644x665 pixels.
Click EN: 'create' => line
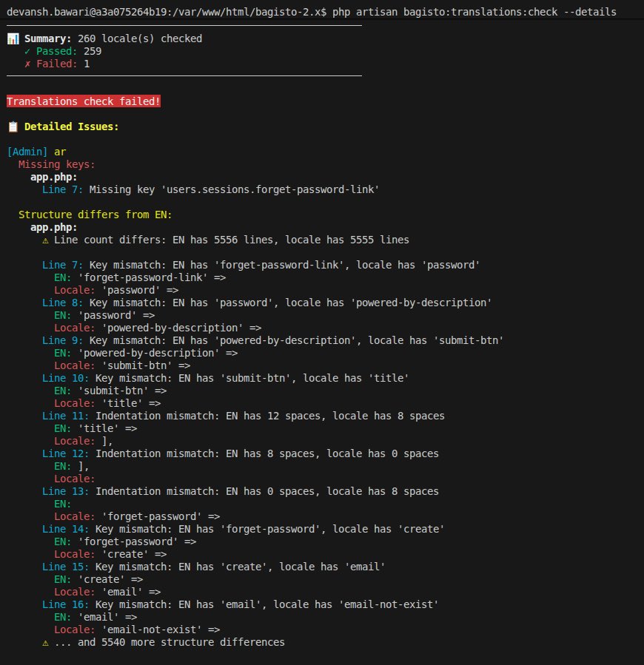[x=98, y=580]
